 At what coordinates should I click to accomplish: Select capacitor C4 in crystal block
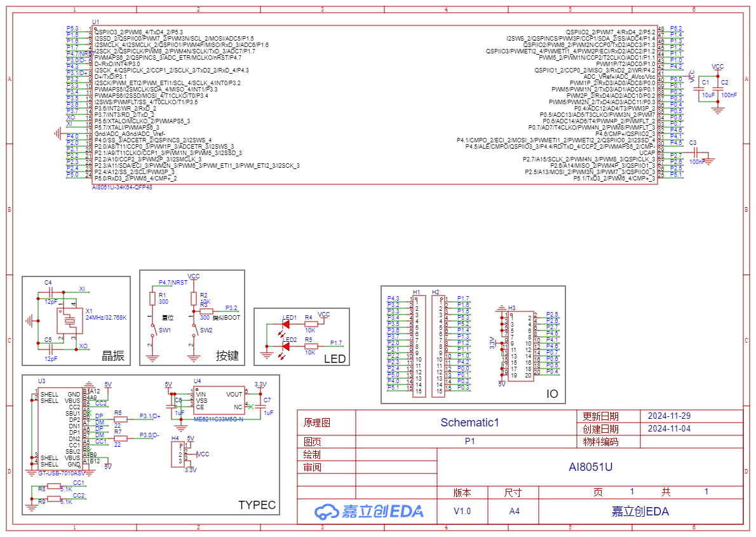pyautogui.click(x=50, y=292)
